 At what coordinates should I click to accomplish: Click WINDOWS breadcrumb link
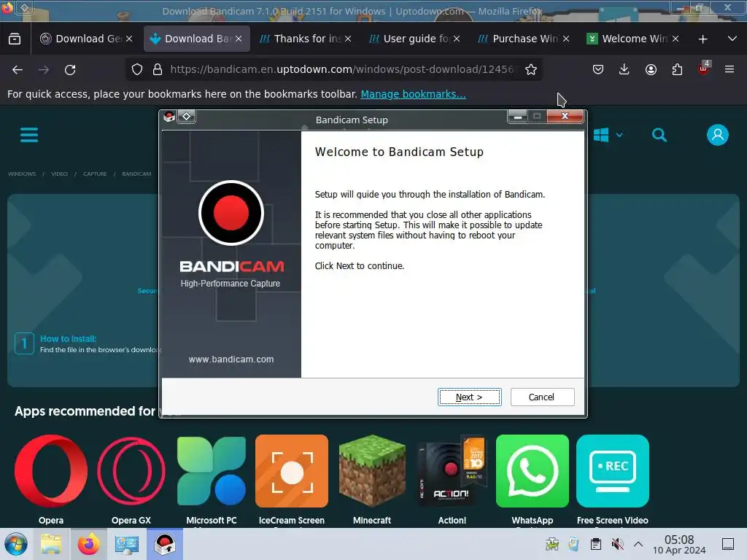22,174
